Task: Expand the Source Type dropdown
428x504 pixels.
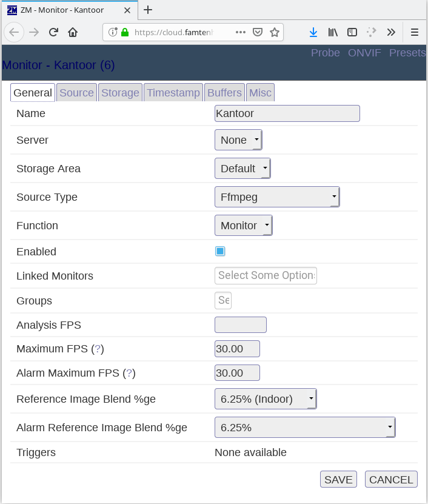Action: pos(277,197)
